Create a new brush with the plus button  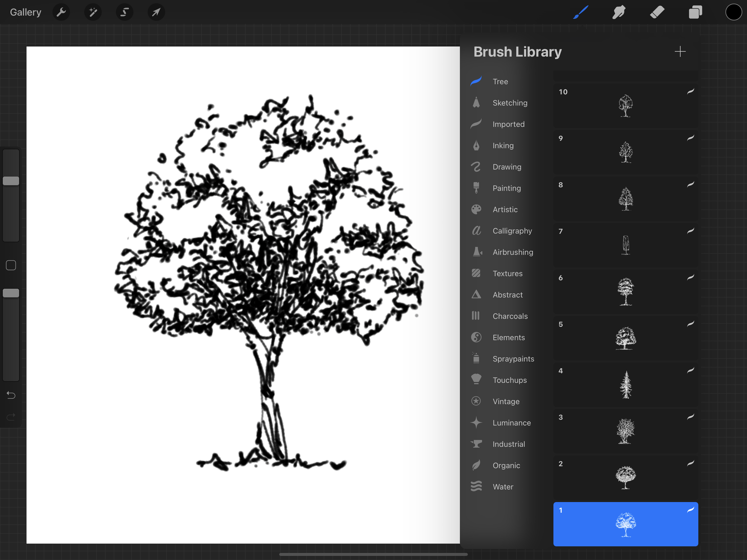680,52
